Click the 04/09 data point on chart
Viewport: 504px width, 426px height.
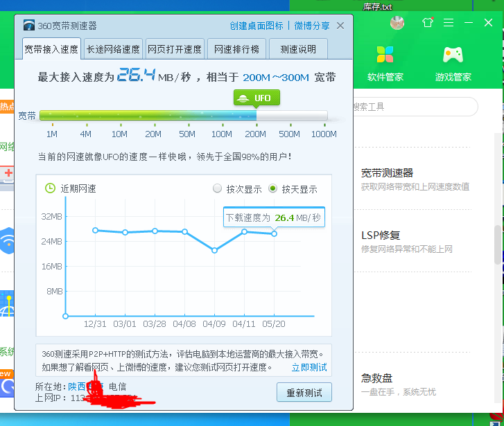click(x=215, y=250)
